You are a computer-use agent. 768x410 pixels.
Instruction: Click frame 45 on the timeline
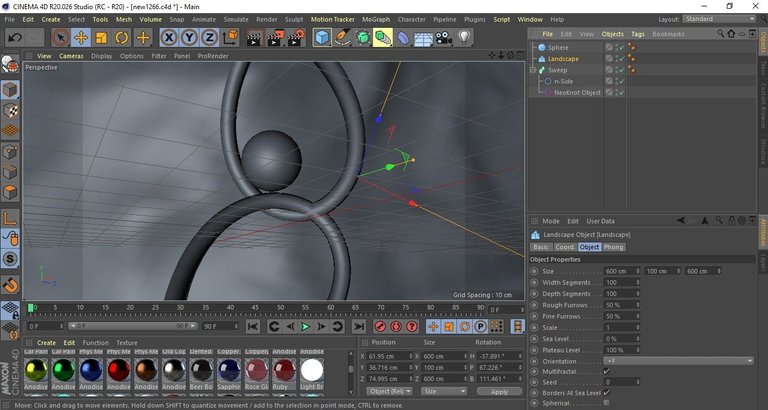point(255,308)
